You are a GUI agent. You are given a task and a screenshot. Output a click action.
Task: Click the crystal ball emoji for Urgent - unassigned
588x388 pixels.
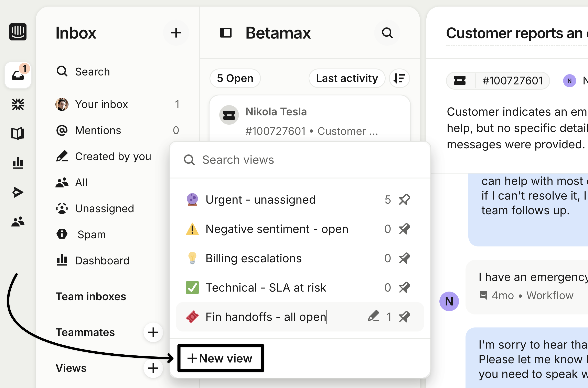tap(192, 200)
